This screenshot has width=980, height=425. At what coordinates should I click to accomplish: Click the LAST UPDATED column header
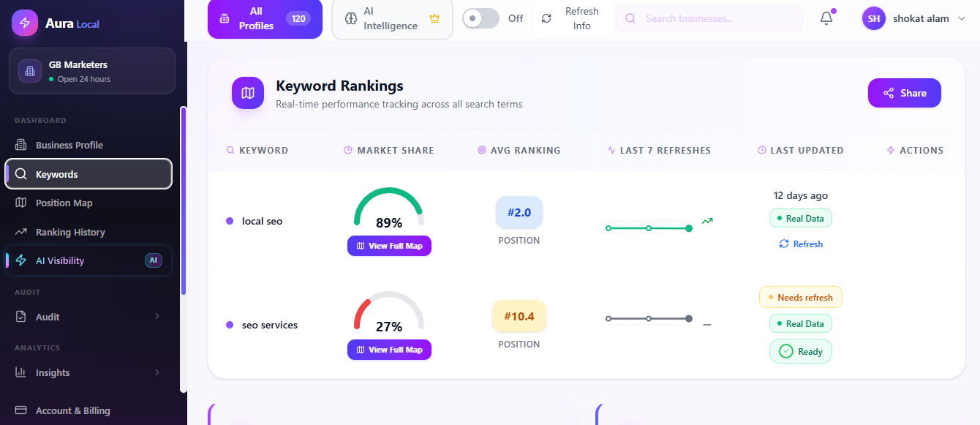(x=801, y=150)
